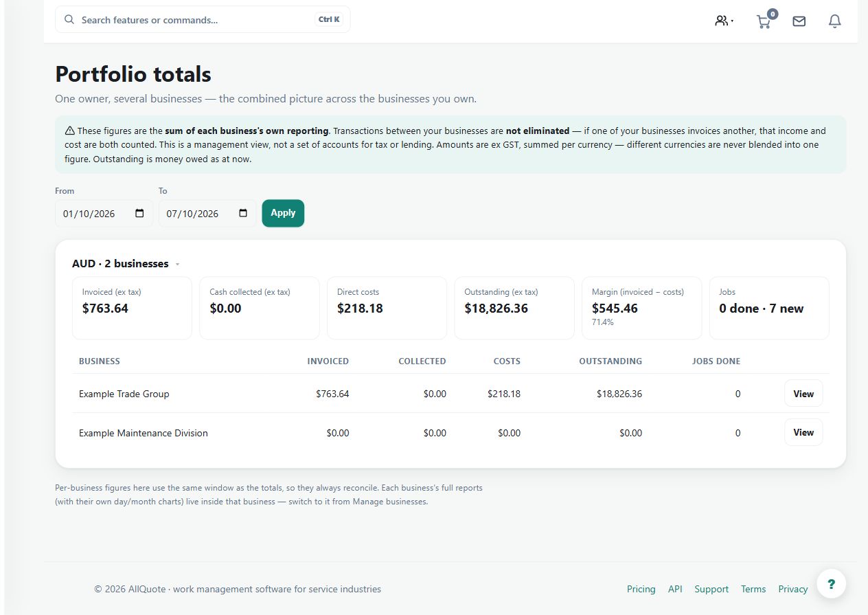Viewport: 868px width, 615px height.
Task: Open the help question mark button
Action: point(831,584)
